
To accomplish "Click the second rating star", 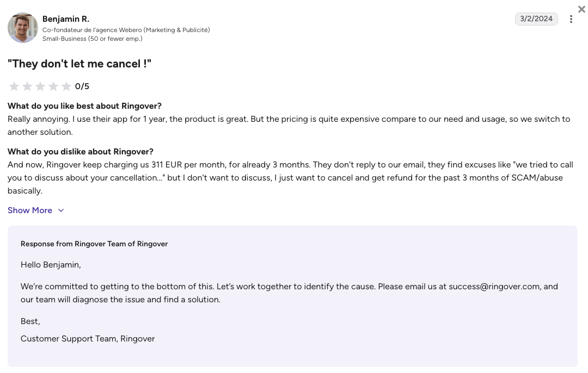I will pos(27,86).
